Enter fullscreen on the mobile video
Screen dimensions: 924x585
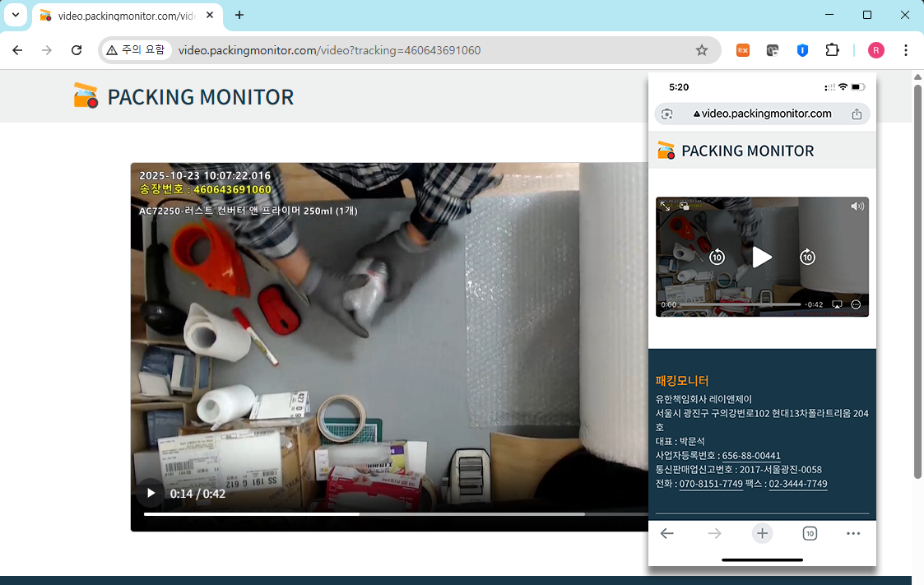point(666,207)
